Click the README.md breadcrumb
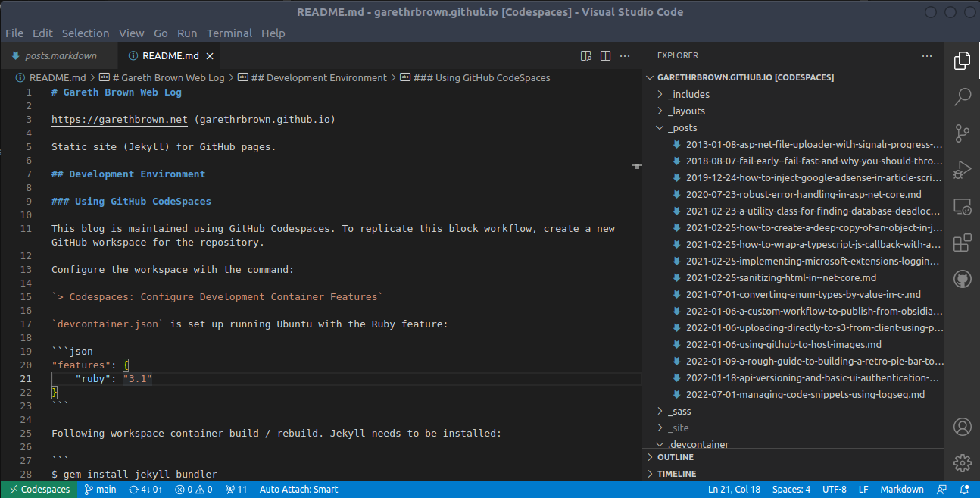 pos(51,77)
